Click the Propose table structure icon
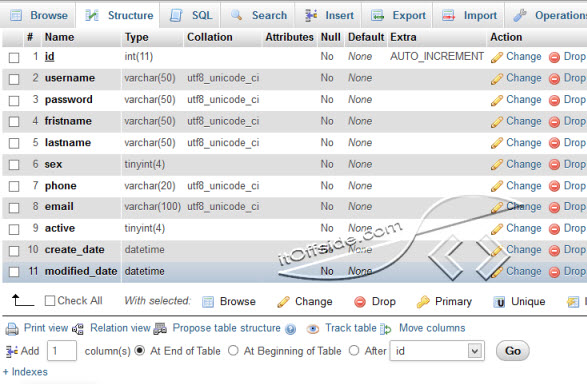The width and height of the screenshot is (587, 384). (x=160, y=329)
